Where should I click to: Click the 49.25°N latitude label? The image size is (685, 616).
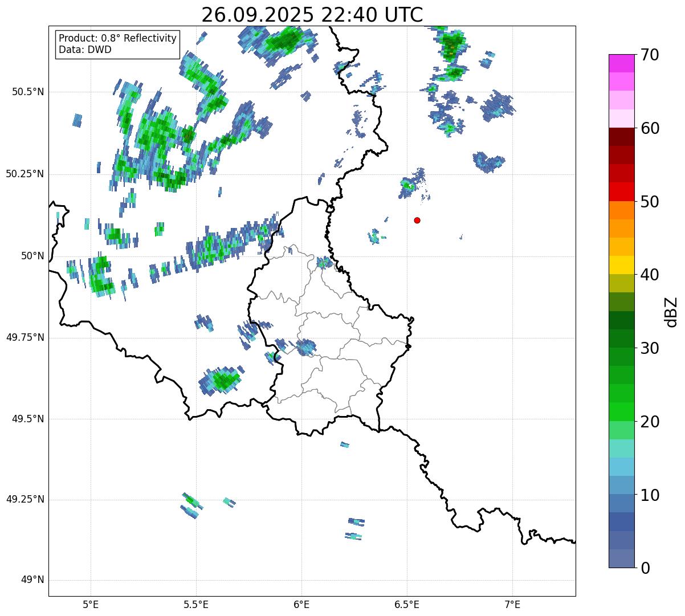25,499
